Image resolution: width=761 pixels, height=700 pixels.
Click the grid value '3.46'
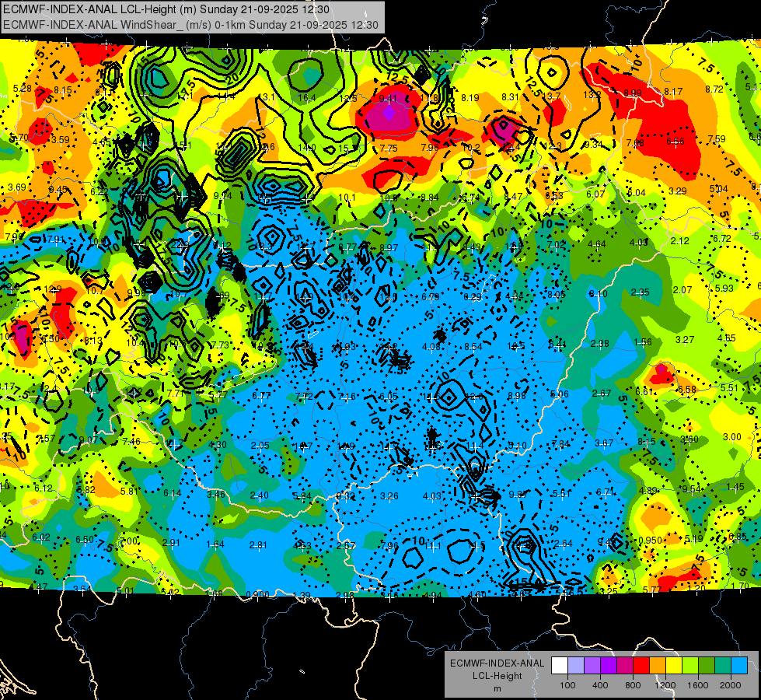(x=216, y=494)
